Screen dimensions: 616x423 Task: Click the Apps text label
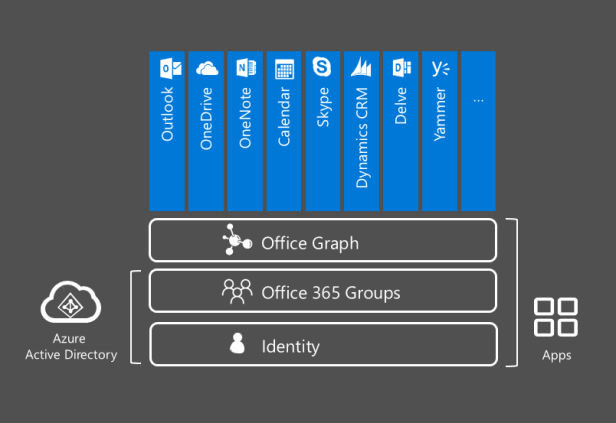[556, 355]
